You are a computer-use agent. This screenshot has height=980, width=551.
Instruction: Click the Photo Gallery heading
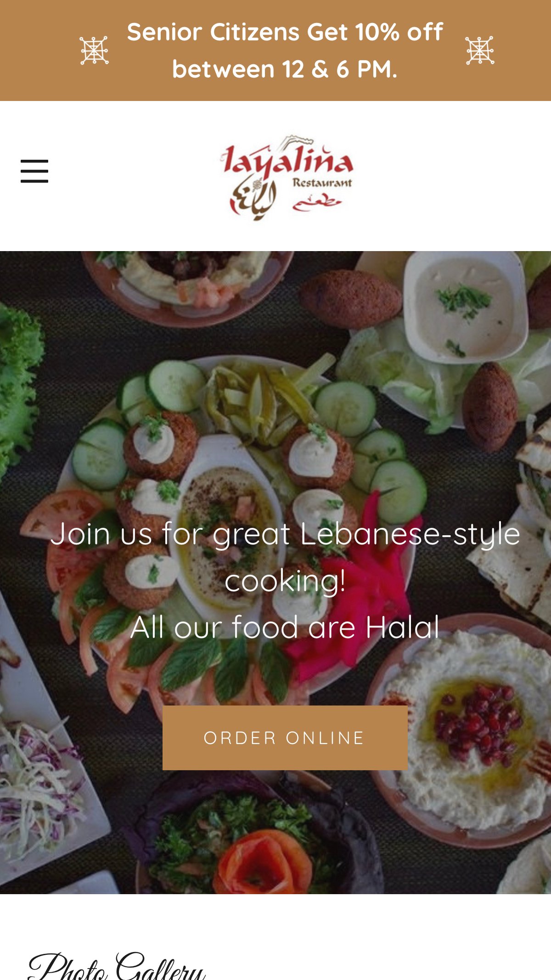click(x=117, y=966)
